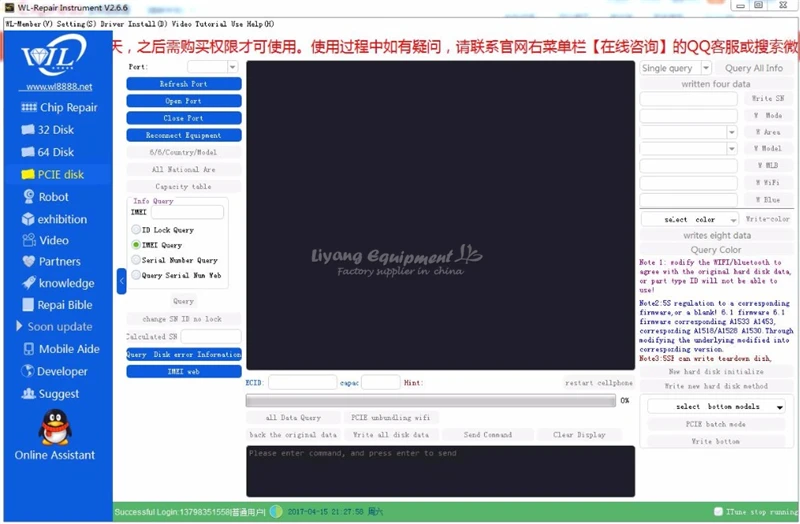
Task: Open the Robot sidebar icon
Action: click(x=29, y=196)
